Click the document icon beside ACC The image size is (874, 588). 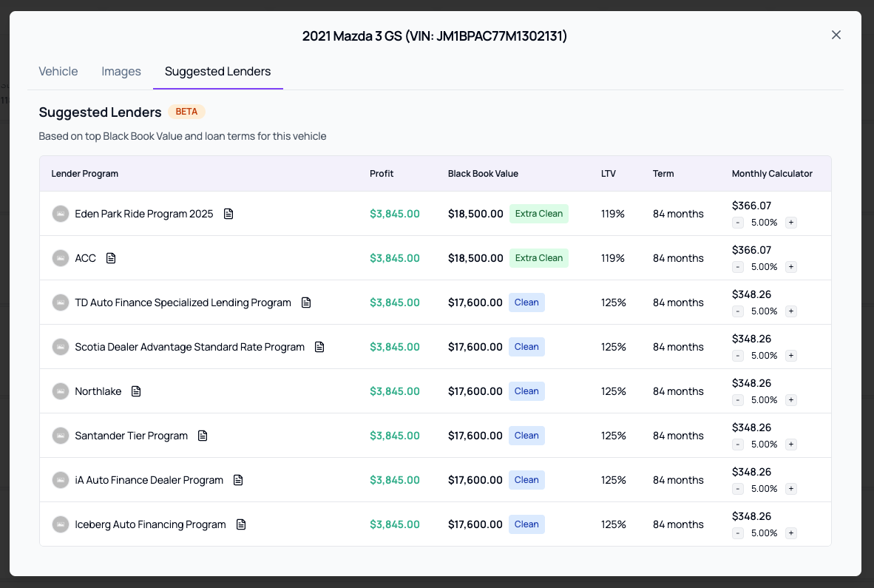[111, 258]
